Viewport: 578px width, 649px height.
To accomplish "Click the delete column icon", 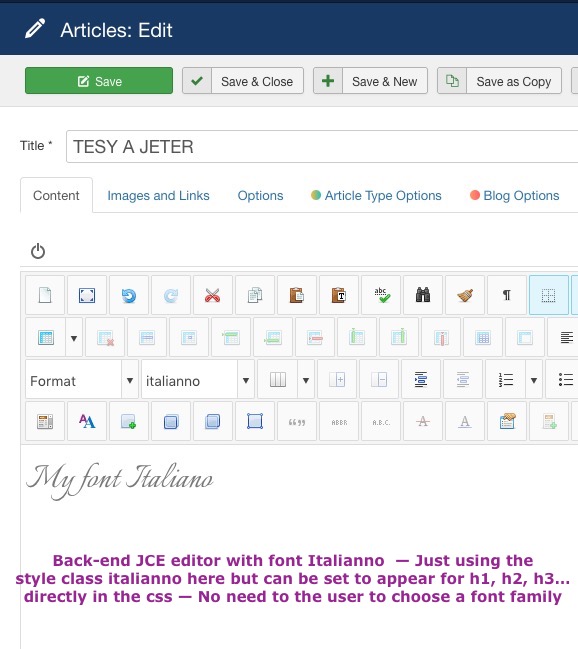I will pyautogui.click(x=441, y=337).
